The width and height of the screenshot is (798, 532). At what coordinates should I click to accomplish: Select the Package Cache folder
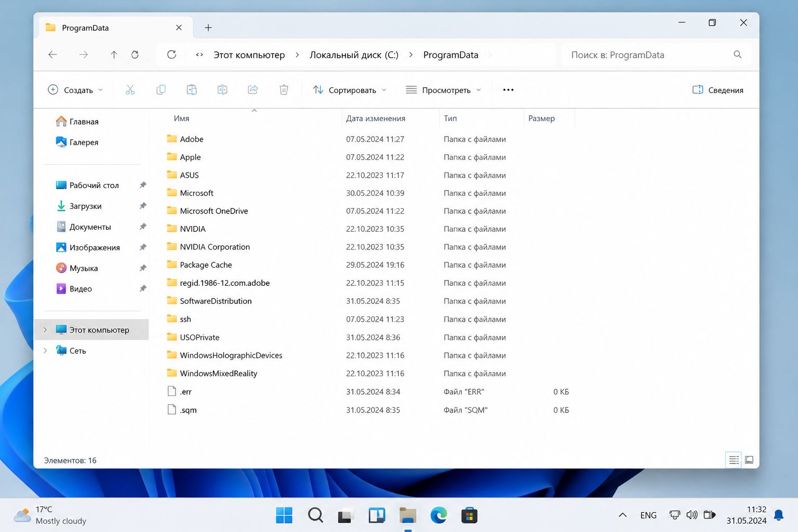[206, 264]
